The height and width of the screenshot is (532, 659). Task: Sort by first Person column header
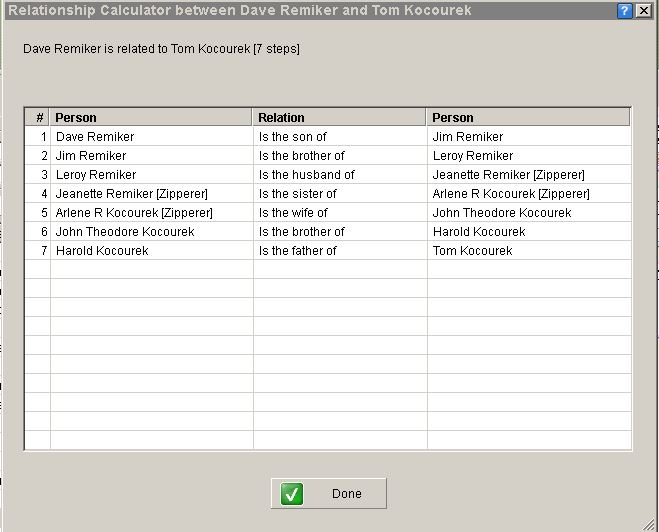click(151, 117)
